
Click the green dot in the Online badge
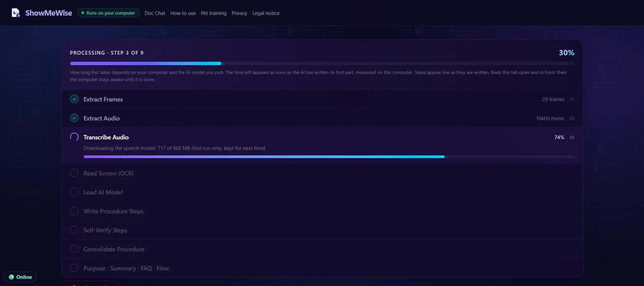[11, 277]
